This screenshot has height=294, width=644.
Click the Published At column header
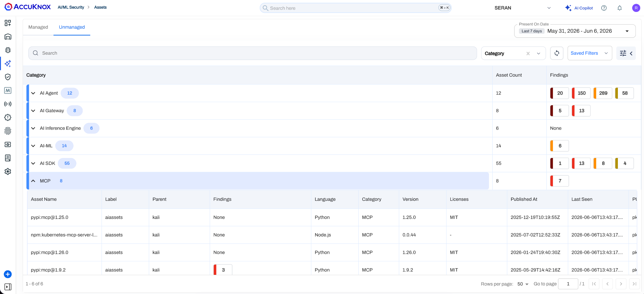point(524,199)
